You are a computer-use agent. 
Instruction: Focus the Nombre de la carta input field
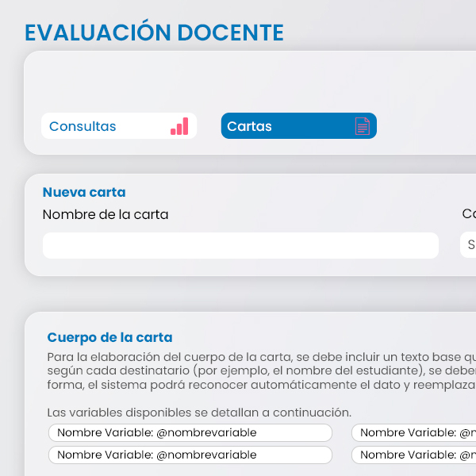pyautogui.click(x=240, y=245)
